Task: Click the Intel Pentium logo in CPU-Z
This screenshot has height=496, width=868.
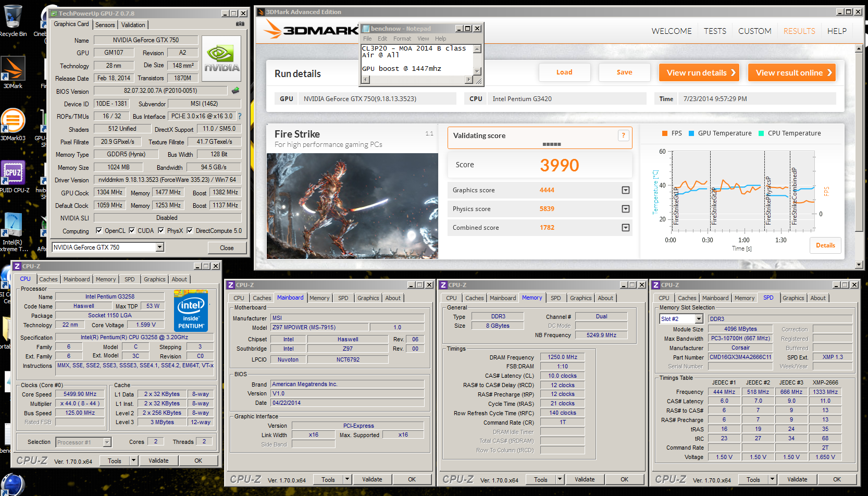Action: click(191, 311)
